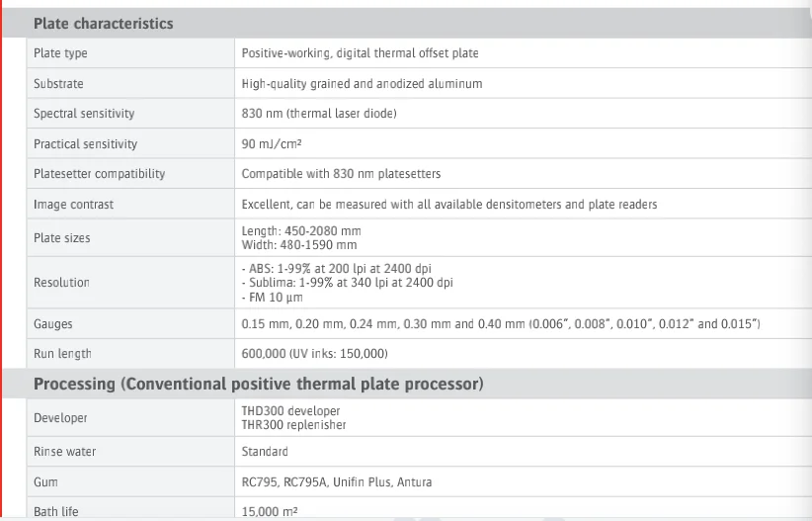The width and height of the screenshot is (812, 521).
Task: Click the "Plate characteristics" section header
Action: pos(104,23)
